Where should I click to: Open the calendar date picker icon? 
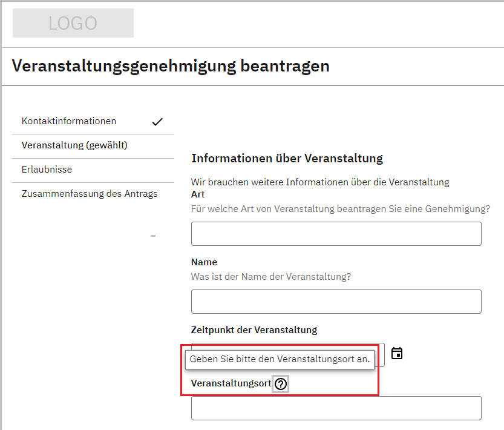pyautogui.click(x=397, y=353)
